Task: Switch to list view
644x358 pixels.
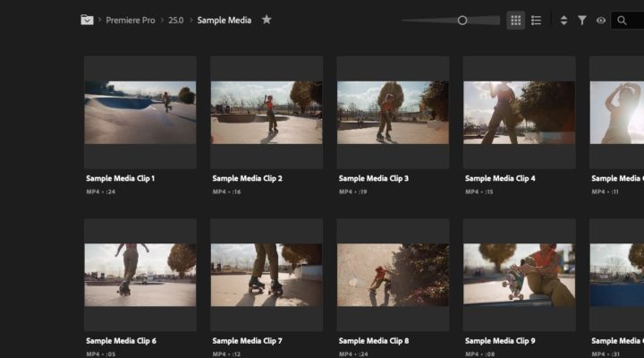Action: pyautogui.click(x=536, y=21)
